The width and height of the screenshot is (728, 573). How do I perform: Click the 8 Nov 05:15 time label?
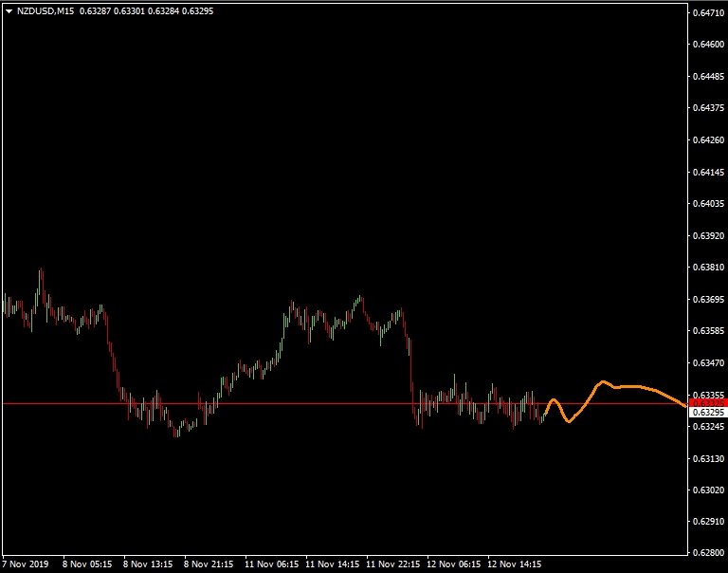pyautogui.click(x=88, y=563)
